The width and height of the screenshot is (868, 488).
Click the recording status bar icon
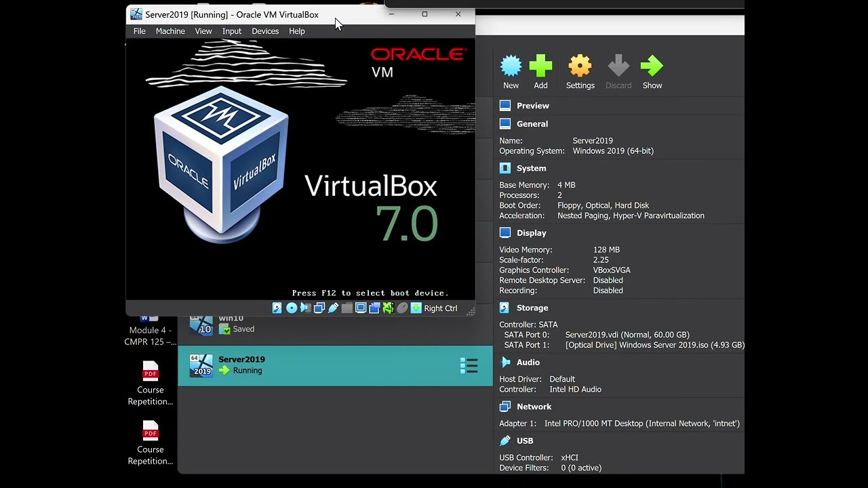(x=374, y=308)
